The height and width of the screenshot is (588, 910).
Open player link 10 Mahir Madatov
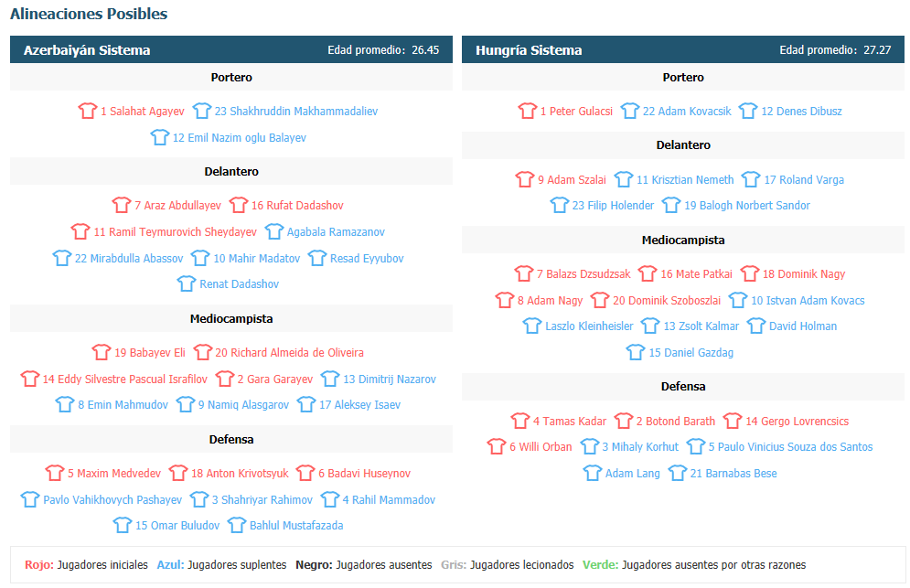256,258
